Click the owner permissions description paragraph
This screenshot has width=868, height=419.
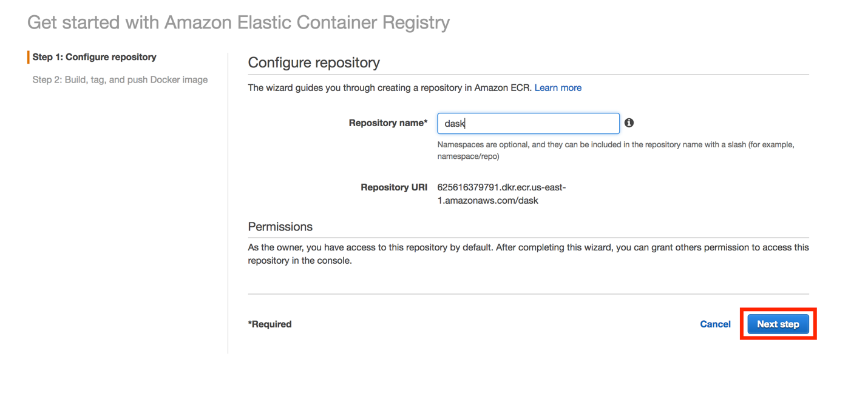528,254
